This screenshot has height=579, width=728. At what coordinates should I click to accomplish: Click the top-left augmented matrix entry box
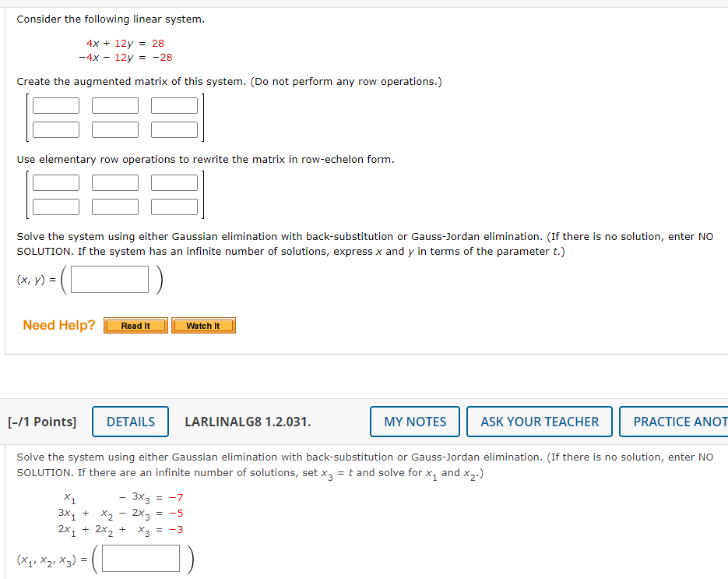coord(55,105)
